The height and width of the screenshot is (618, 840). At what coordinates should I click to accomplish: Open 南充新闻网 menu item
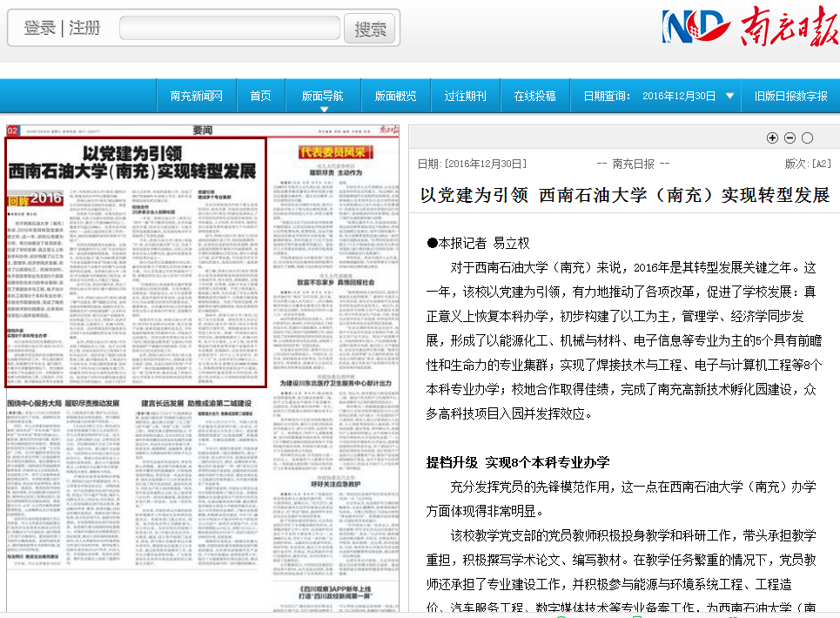pos(196,96)
